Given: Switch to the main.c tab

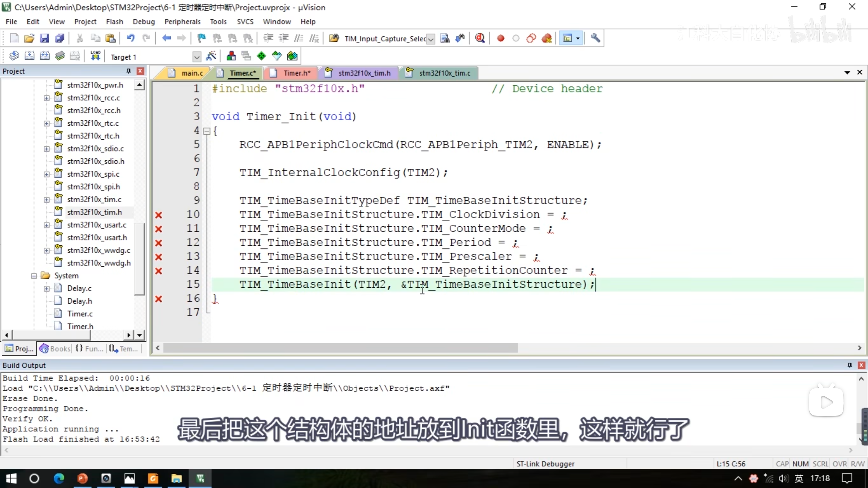Looking at the screenshot, I should pos(192,73).
